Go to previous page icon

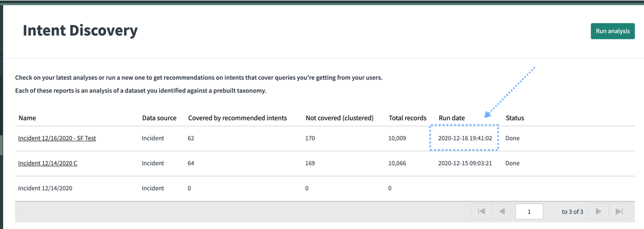coord(501,211)
